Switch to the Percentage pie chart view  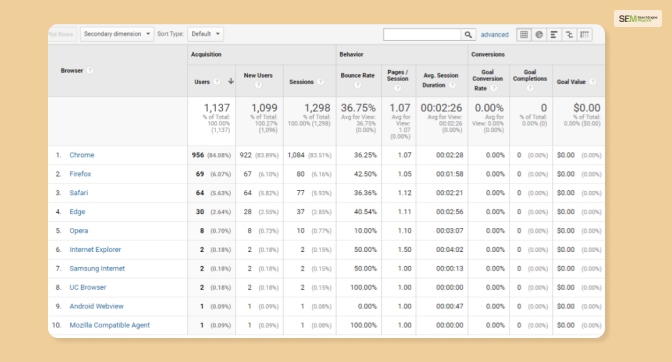coord(539,35)
